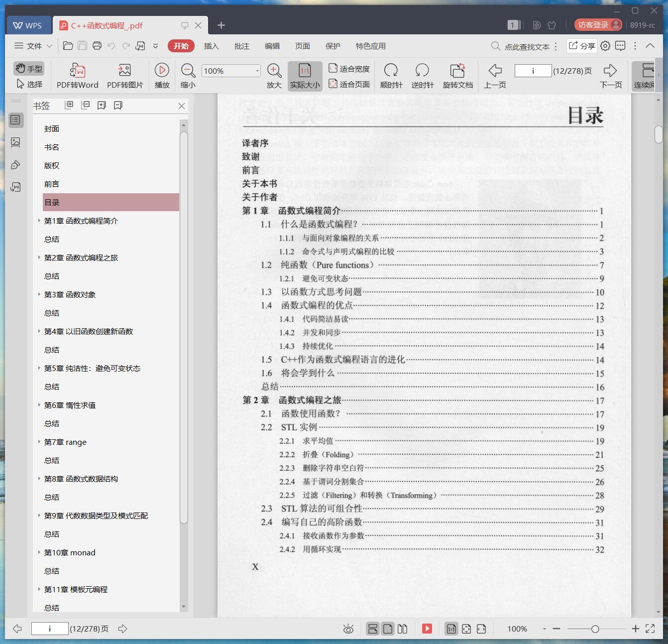Screen dimensions: 668x644
Task: Click the minus zoom button in status bar
Action: point(557,629)
